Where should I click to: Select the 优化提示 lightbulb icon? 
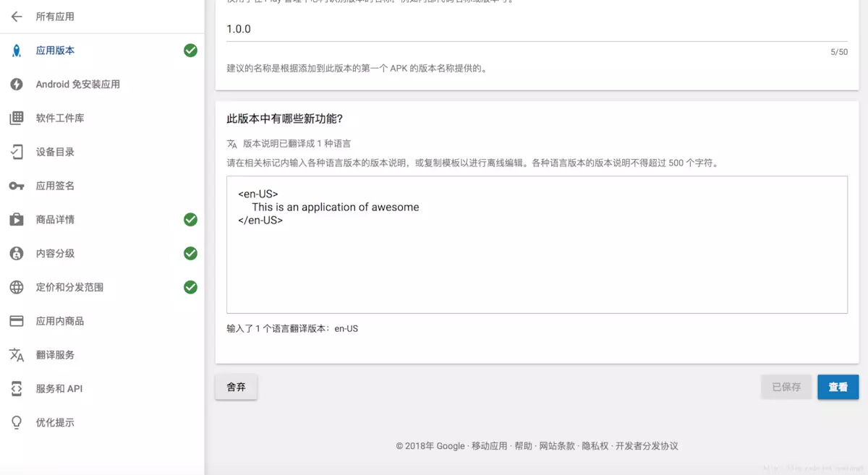point(17,422)
